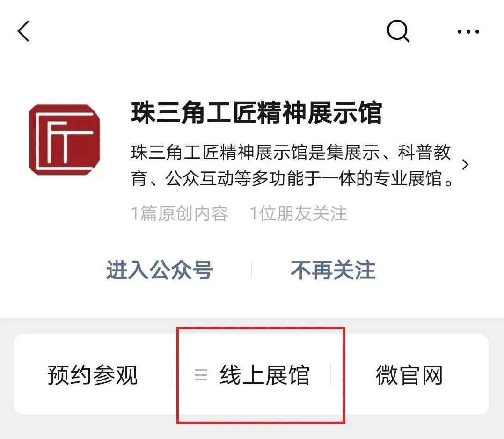Open 1篇原创内容 original articles
This screenshot has width=504, height=439.
point(180,214)
